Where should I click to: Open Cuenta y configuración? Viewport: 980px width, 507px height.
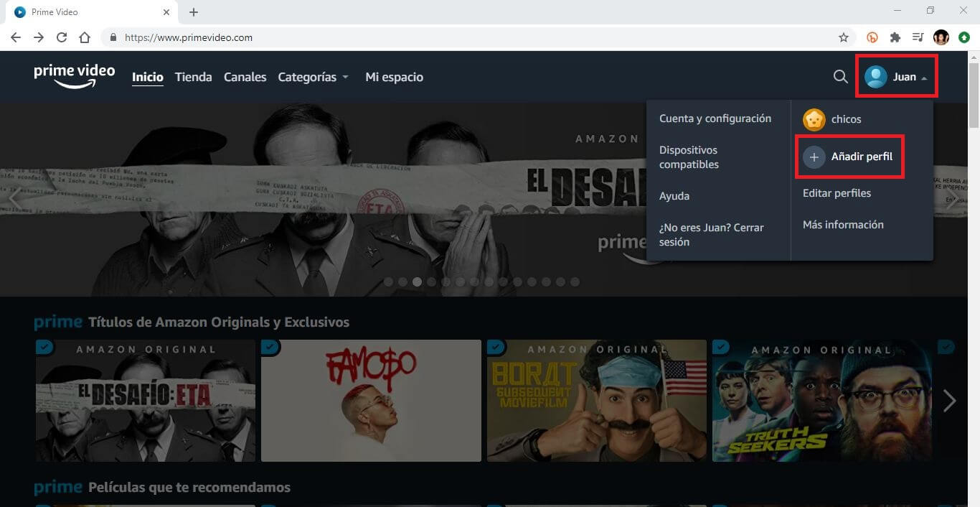(x=715, y=118)
